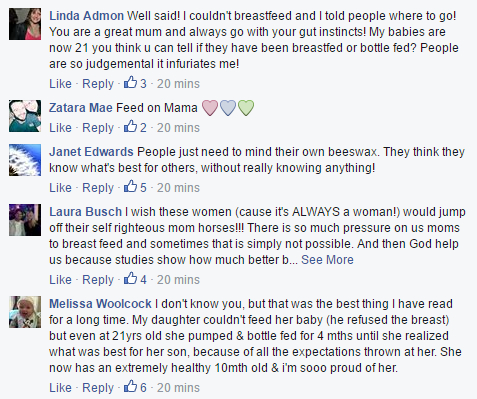Reply to Zatara Mae's comment
477x399 pixels.
tap(98, 128)
